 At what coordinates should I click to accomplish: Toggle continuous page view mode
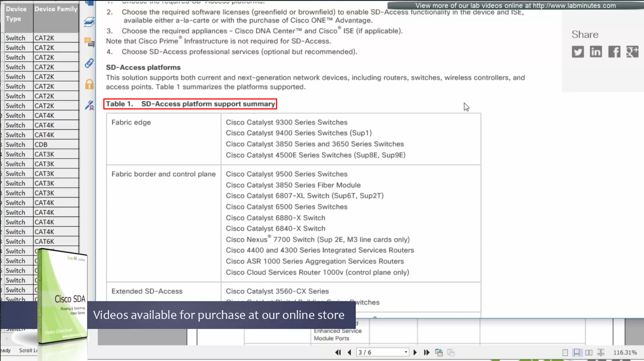pyautogui.click(x=577, y=352)
